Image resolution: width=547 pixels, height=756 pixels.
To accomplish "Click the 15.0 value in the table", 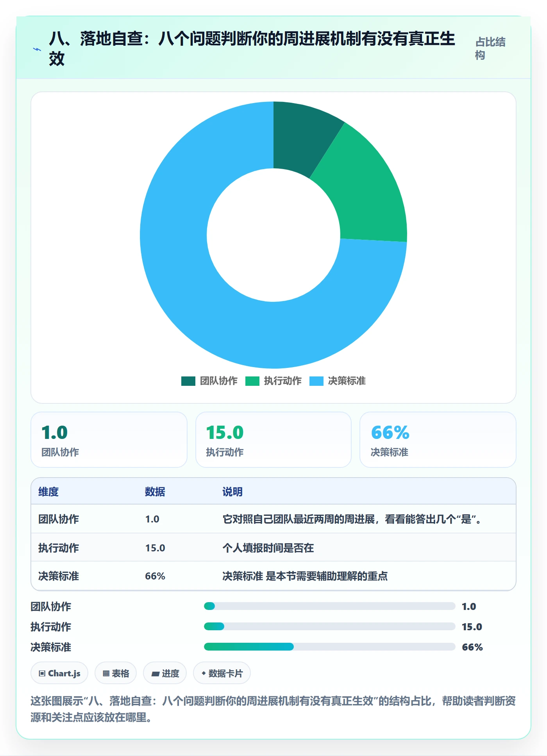I will point(155,548).
